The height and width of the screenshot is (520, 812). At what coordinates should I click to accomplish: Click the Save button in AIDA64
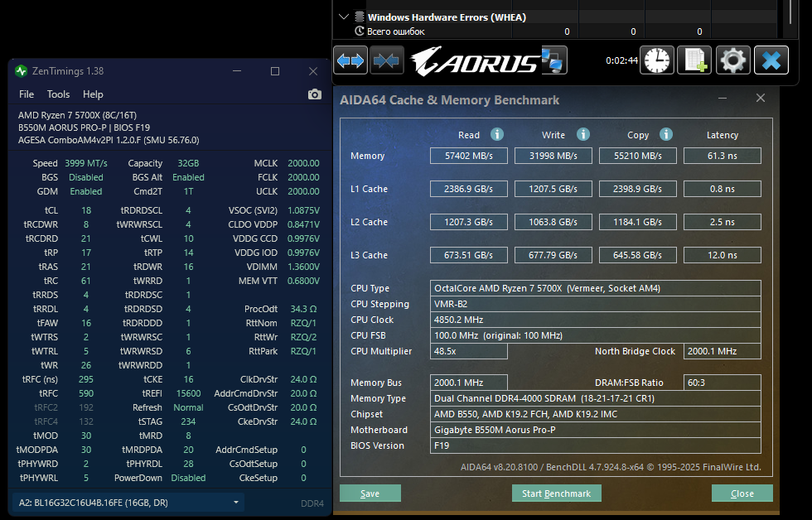click(370, 494)
